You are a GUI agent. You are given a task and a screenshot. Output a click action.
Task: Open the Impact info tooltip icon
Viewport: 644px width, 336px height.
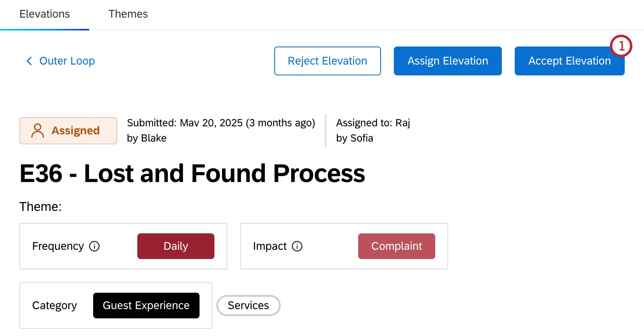click(x=297, y=246)
